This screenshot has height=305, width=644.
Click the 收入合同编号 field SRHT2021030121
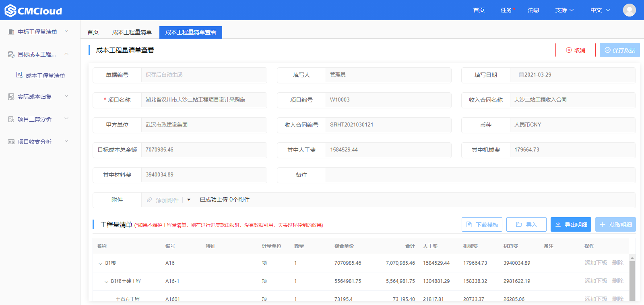388,125
